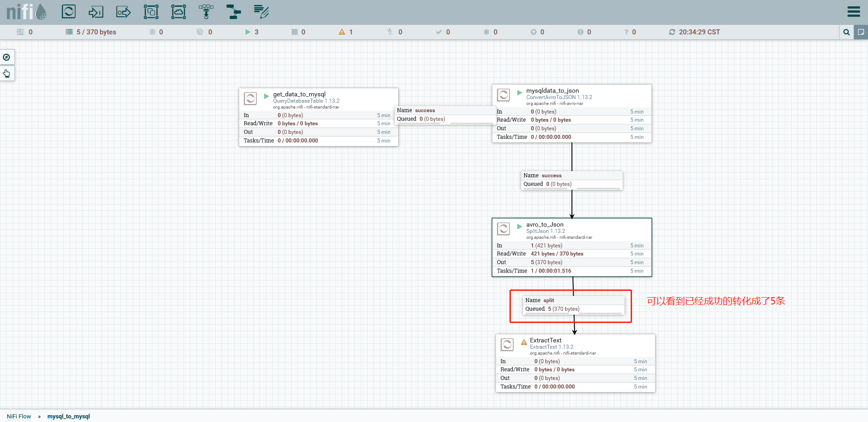The width and height of the screenshot is (868, 422).
Task: Click the QueryDatabaseTable 1.13.2 type text
Action: [306, 101]
